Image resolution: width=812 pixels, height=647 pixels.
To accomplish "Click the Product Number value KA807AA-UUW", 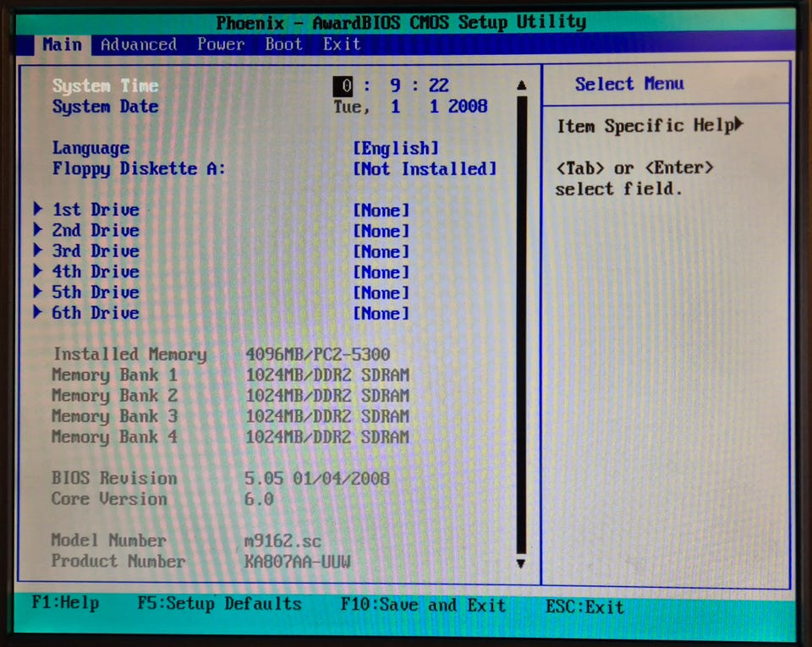I will (297, 562).
